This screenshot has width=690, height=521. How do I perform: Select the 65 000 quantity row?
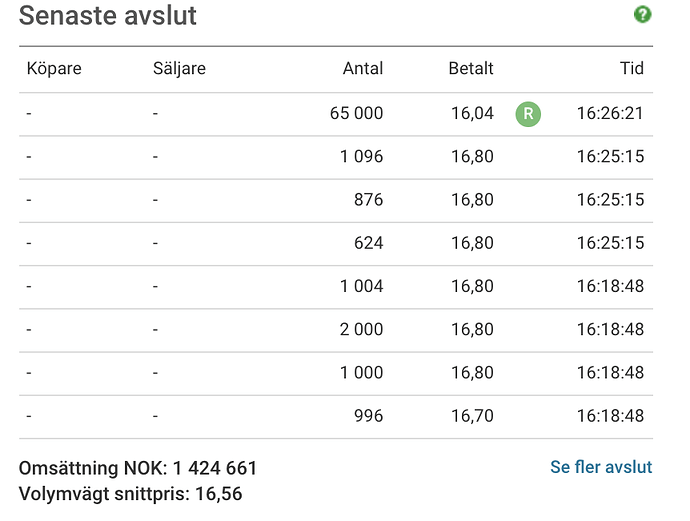click(336, 114)
